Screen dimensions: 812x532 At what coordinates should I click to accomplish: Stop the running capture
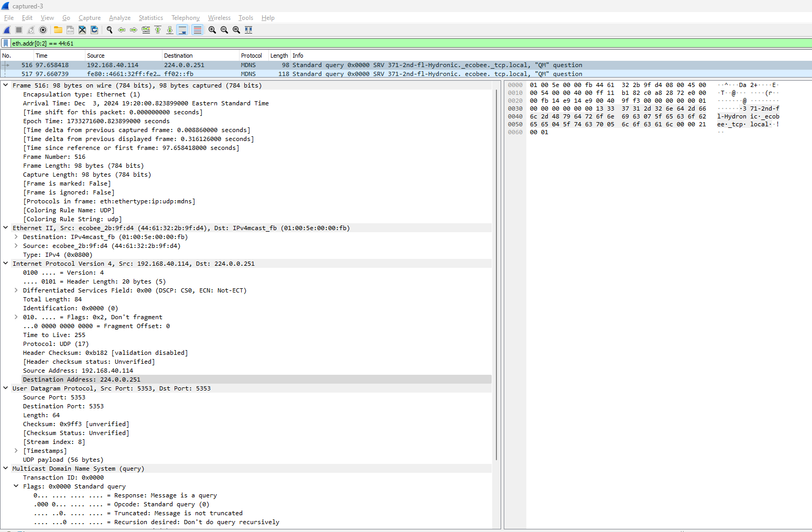click(x=18, y=30)
